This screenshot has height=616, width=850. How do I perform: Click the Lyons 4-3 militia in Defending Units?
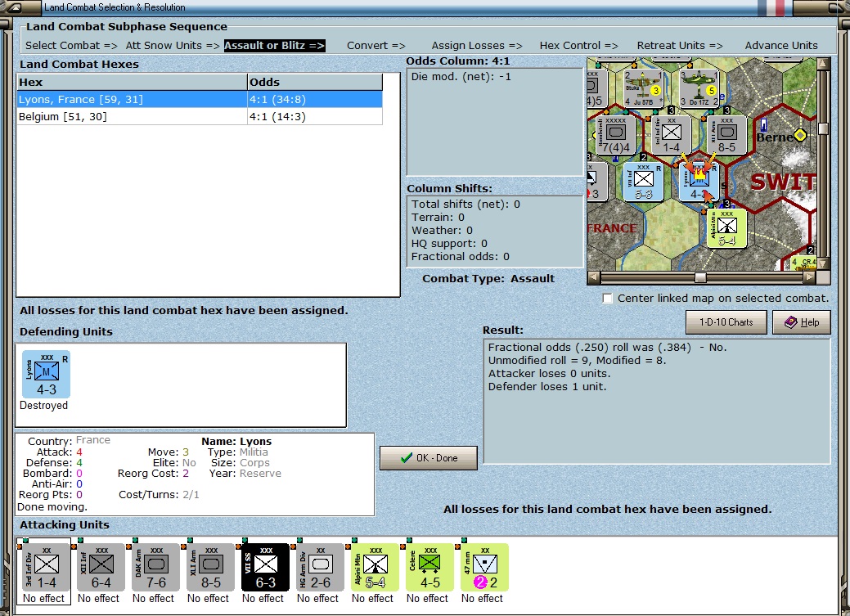click(x=46, y=375)
